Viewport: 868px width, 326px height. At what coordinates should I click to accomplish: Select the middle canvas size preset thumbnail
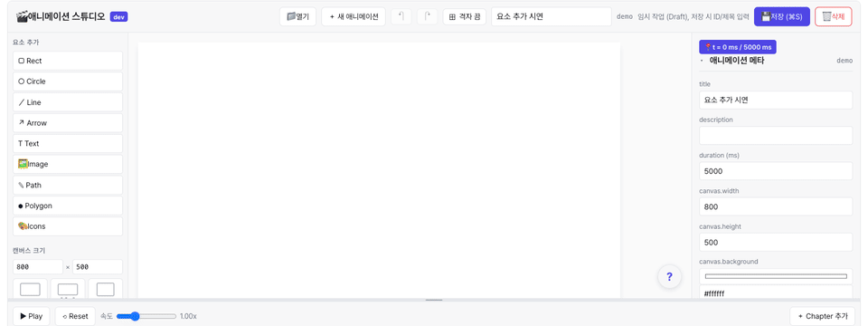point(68,290)
